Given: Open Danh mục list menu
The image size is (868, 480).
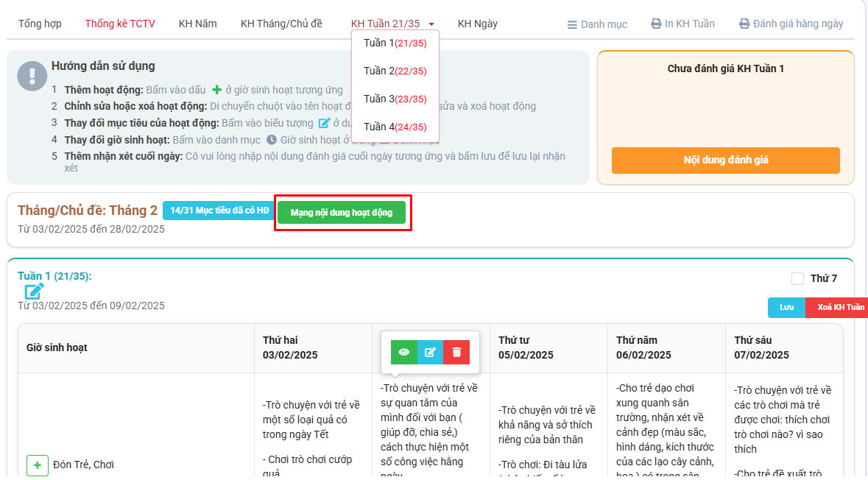Looking at the screenshot, I should [x=597, y=24].
